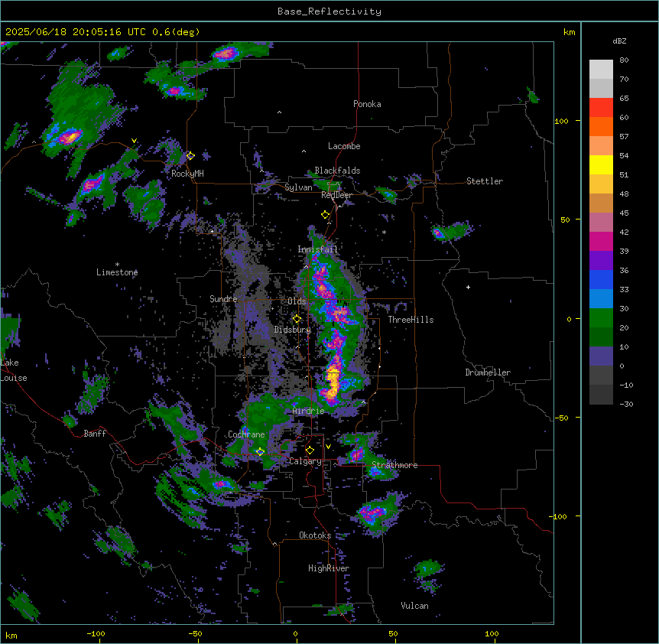Click the dBZ legend heading
Screen dimensions: 659x644
[619, 41]
